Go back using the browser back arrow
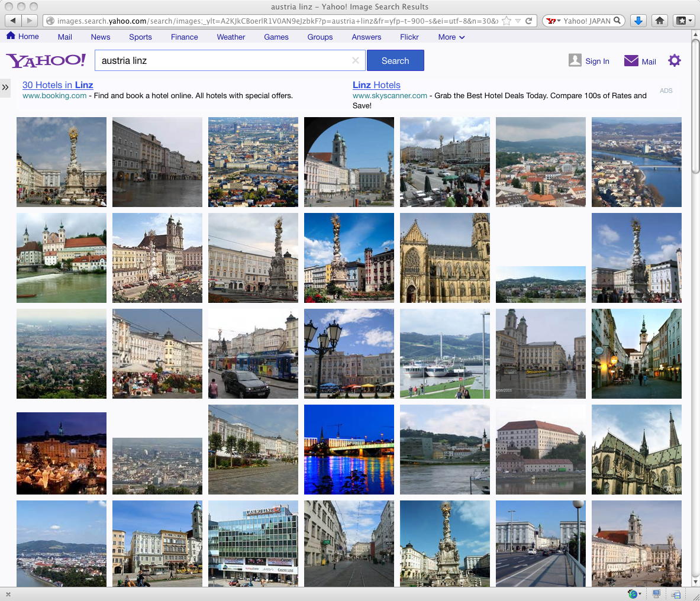Viewport: 700px width, 601px height. [13, 21]
